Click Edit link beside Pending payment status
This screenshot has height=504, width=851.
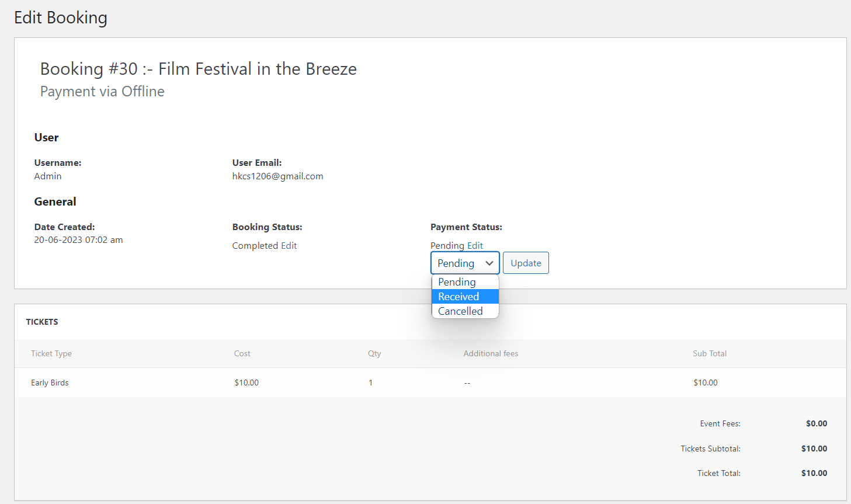point(475,246)
